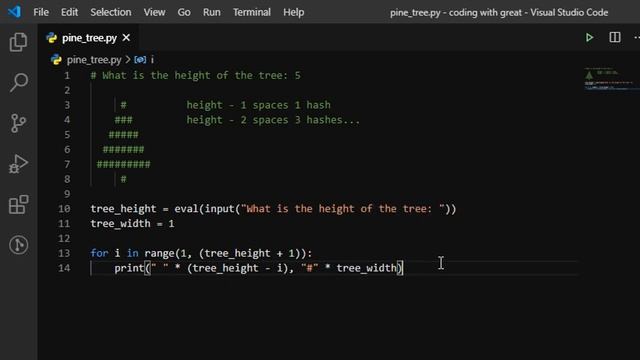Screen dimensions: 640x360
Task: Open the Explorer view in activity bar
Action: (18, 42)
